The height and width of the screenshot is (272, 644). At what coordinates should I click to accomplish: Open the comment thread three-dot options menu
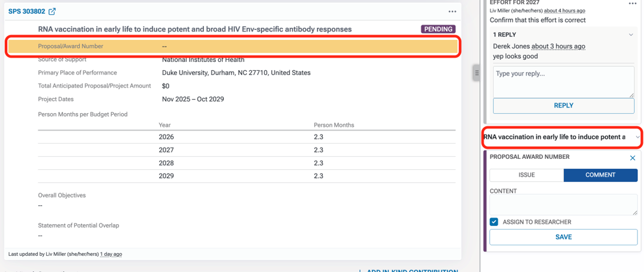[x=632, y=3]
